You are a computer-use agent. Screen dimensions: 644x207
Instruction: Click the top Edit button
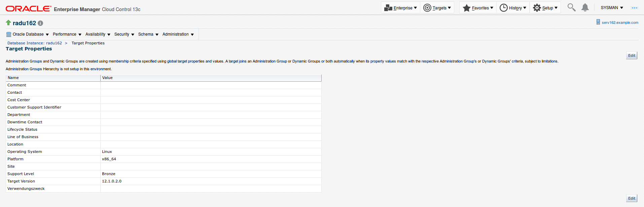click(x=632, y=55)
